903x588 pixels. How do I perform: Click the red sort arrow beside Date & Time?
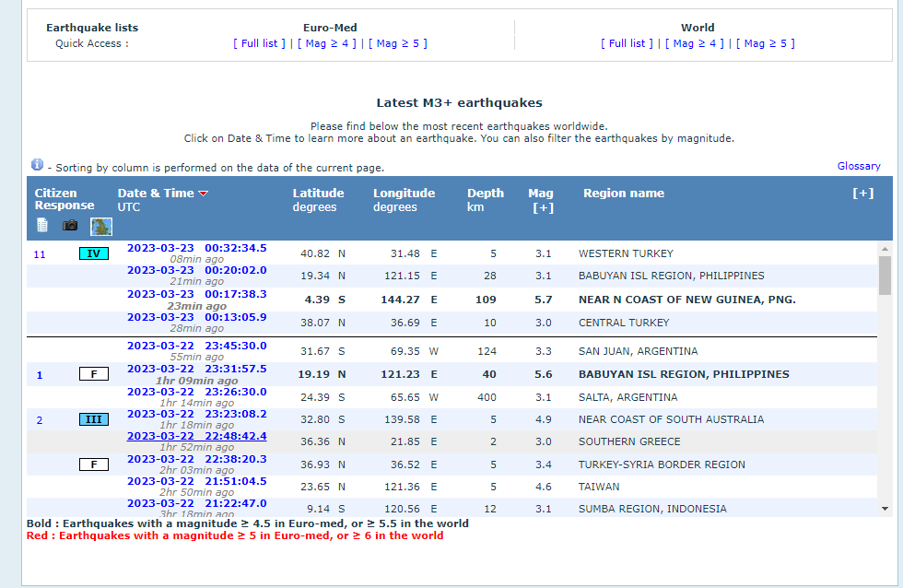coord(204,194)
